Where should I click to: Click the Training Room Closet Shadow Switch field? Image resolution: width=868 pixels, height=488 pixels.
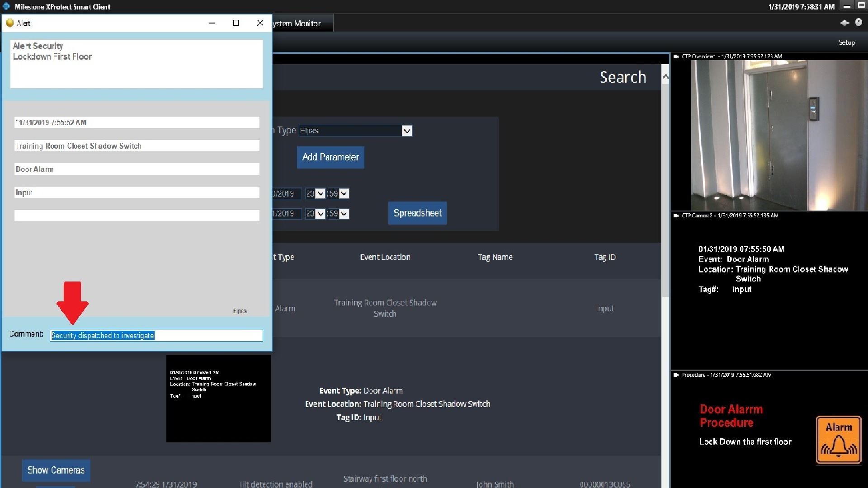(137, 146)
